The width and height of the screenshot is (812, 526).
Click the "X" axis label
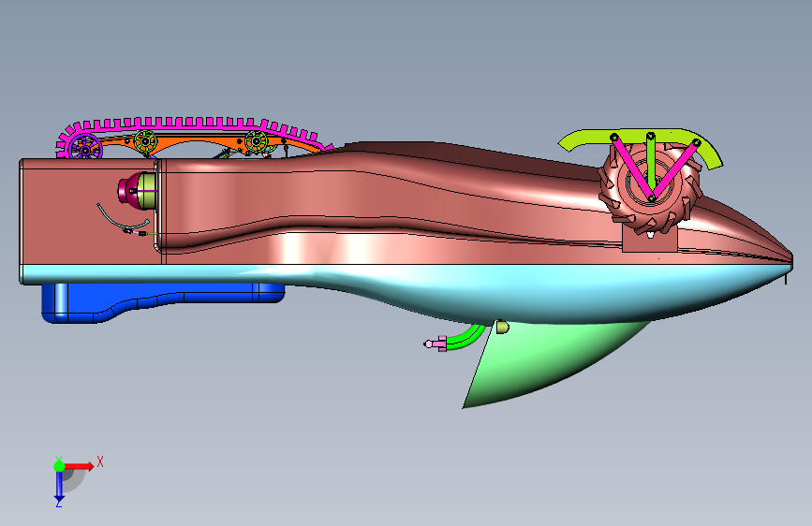[x=100, y=461]
